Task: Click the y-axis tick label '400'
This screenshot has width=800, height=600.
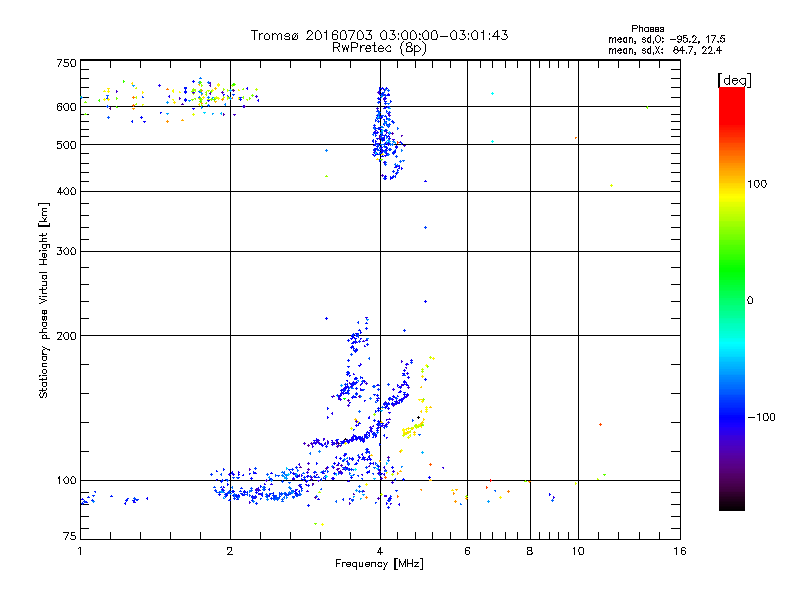Action: point(66,191)
